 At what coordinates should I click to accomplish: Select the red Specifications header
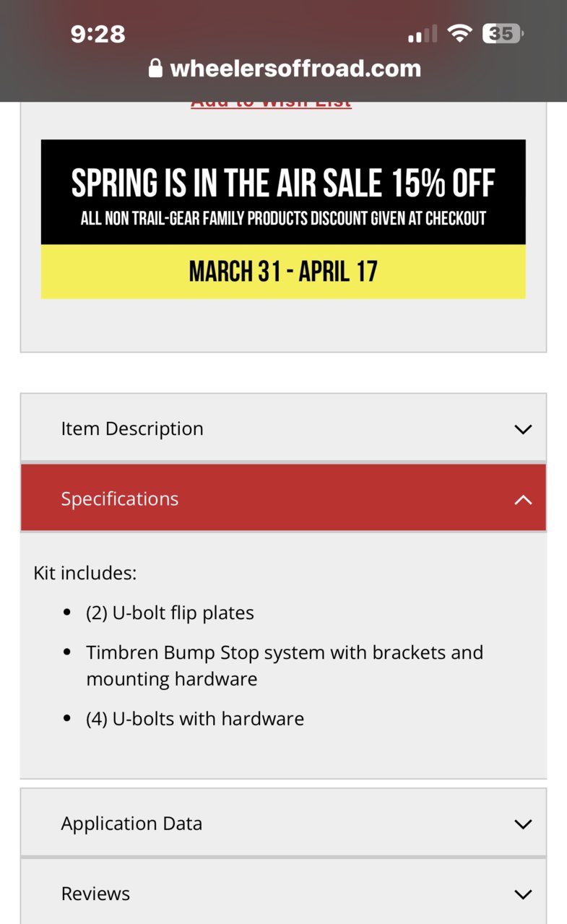pyautogui.click(x=283, y=498)
